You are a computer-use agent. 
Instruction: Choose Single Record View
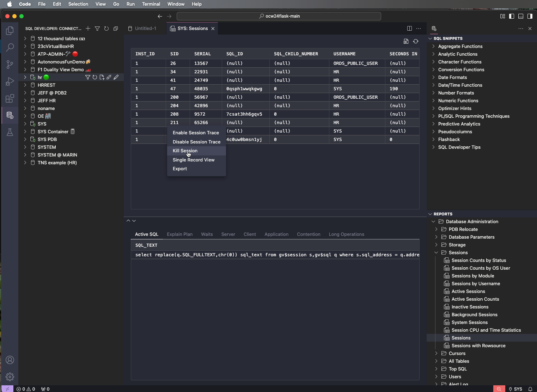coord(196,160)
